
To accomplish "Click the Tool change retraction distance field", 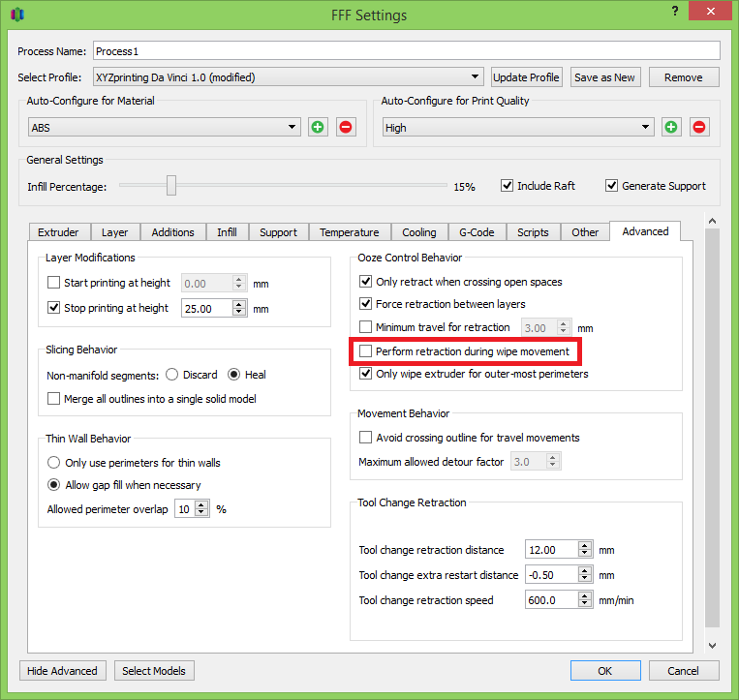I will 552,550.
